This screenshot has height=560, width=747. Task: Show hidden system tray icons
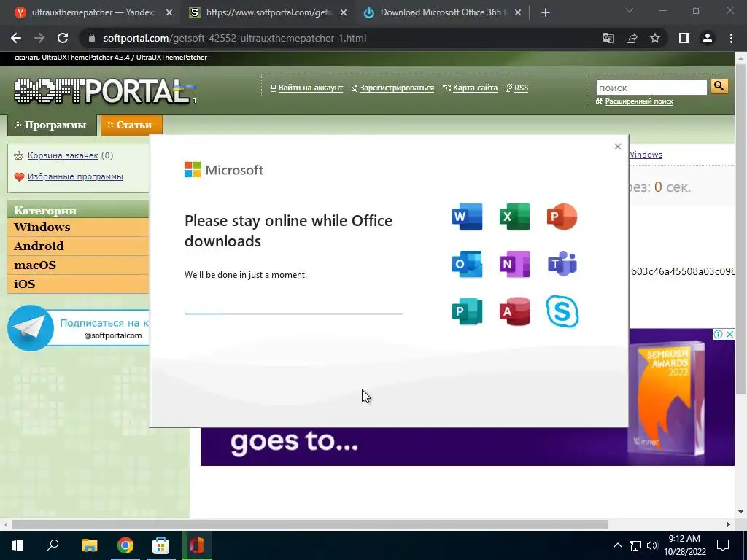tap(617, 545)
